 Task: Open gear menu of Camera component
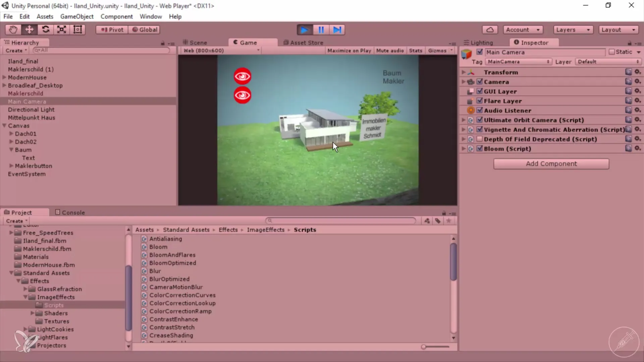click(638, 81)
